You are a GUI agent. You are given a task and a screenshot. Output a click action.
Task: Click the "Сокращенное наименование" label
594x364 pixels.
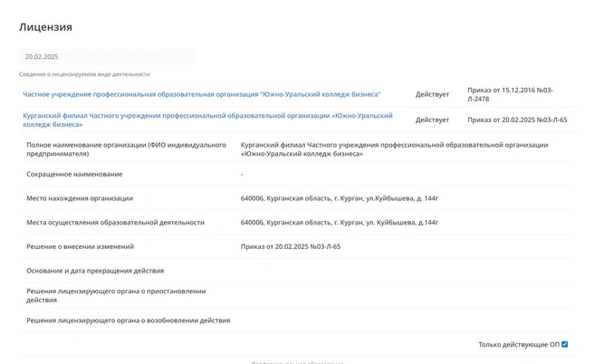coord(74,174)
